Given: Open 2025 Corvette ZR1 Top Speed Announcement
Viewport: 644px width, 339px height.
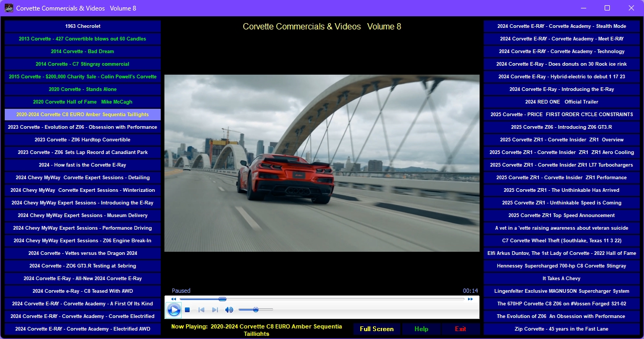Looking at the screenshot, I should [x=562, y=215].
